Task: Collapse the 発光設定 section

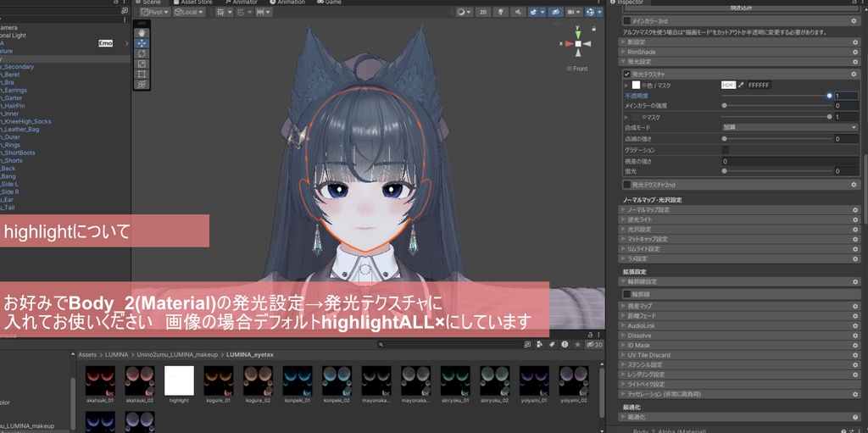Action: (623, 62)
